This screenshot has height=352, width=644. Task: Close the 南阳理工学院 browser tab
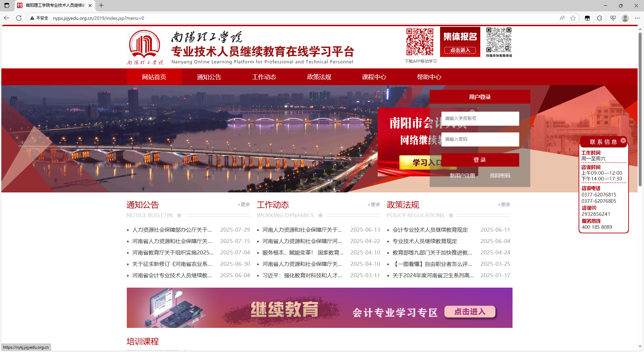tap(90, 5)
